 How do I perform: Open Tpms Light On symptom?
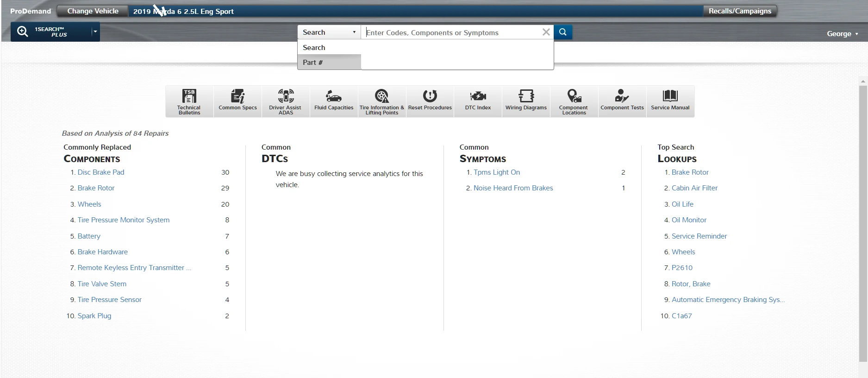[497, 172]
